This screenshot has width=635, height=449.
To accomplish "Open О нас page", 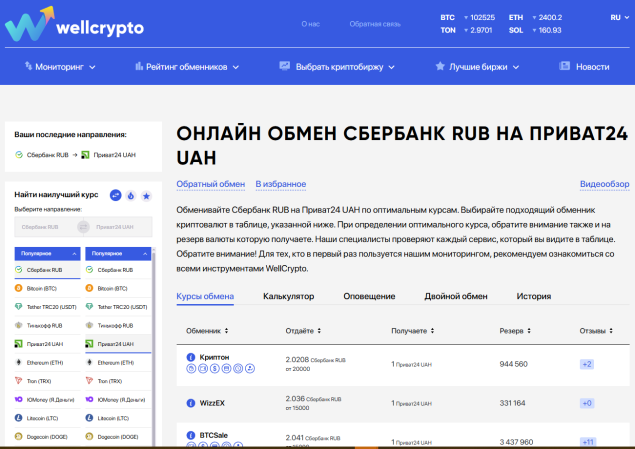I will [311, 24].
